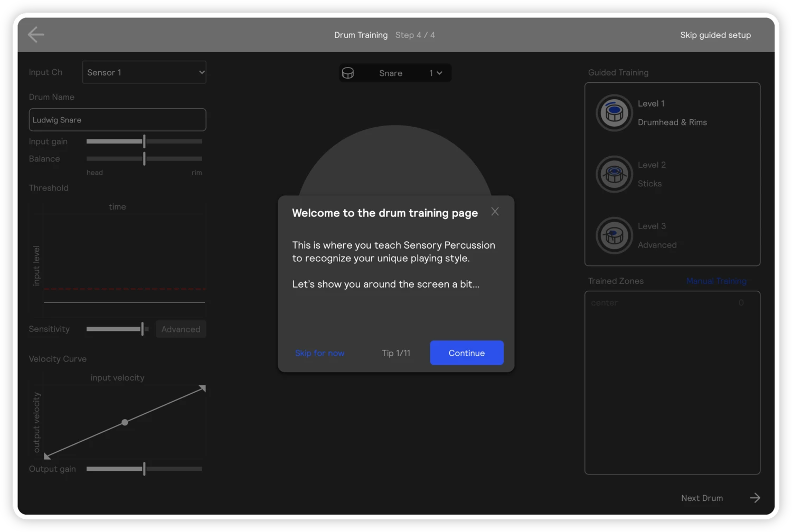
Task: Click Continue in the welcome dialog
Action: click(467, 353)
